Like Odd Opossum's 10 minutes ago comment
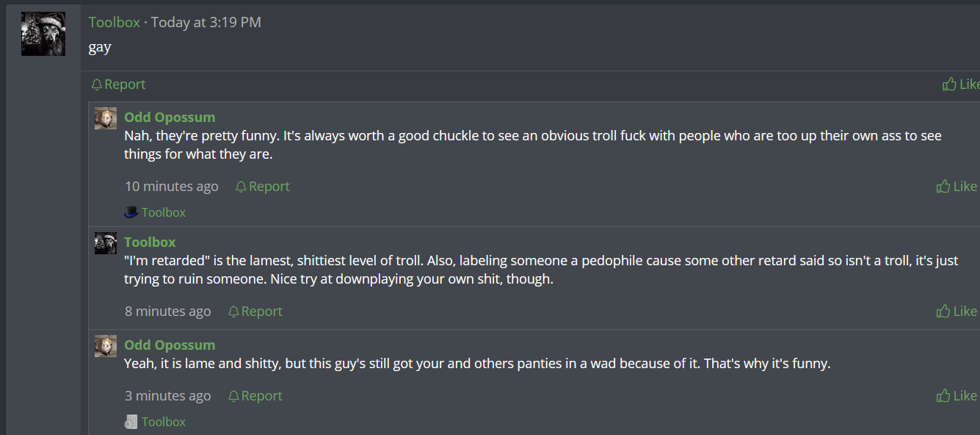Screen dimensions: 980x435 [957, 187]
